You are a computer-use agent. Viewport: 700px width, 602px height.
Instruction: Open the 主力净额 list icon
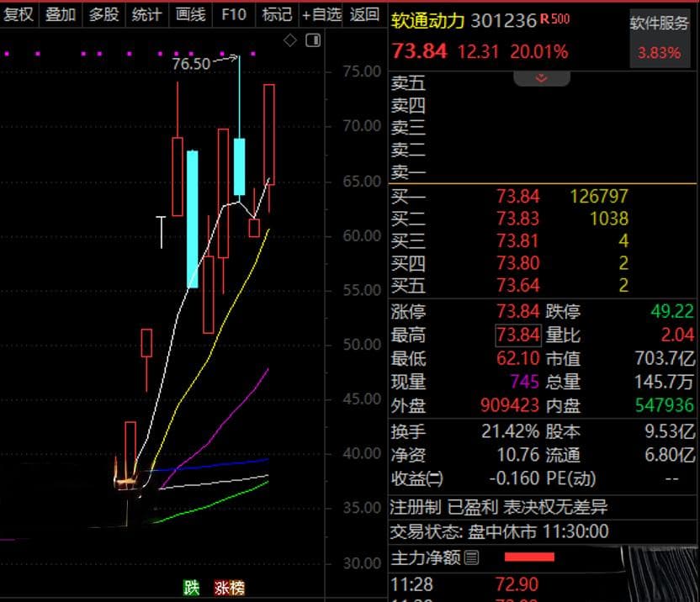click(x=471, y=557)
